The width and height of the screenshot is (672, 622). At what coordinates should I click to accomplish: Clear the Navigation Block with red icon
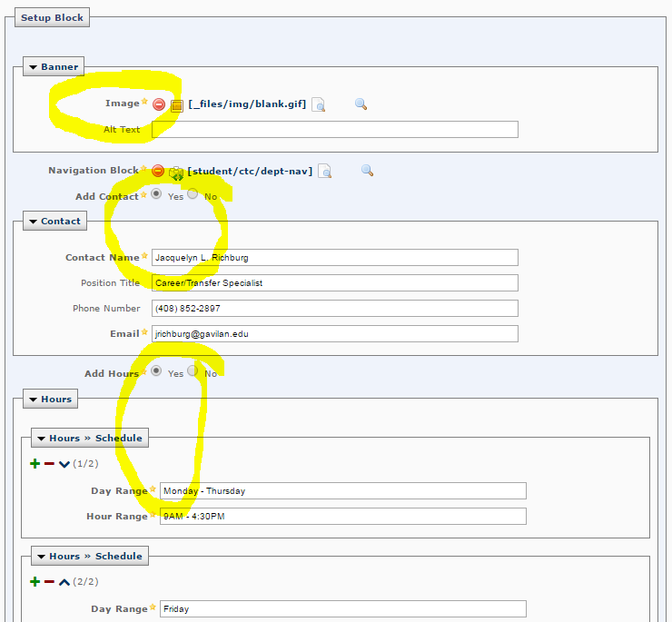(158, 171)
